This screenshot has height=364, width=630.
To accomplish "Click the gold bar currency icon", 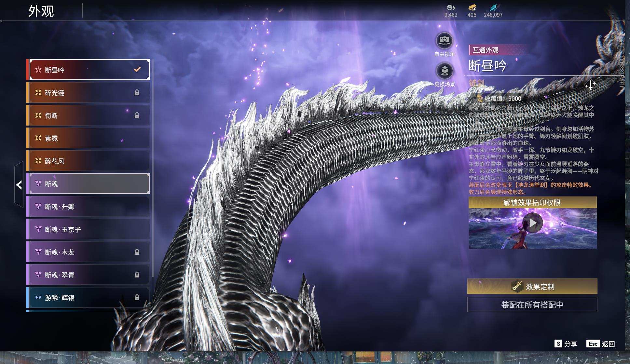I will click(x=472, y=7).
